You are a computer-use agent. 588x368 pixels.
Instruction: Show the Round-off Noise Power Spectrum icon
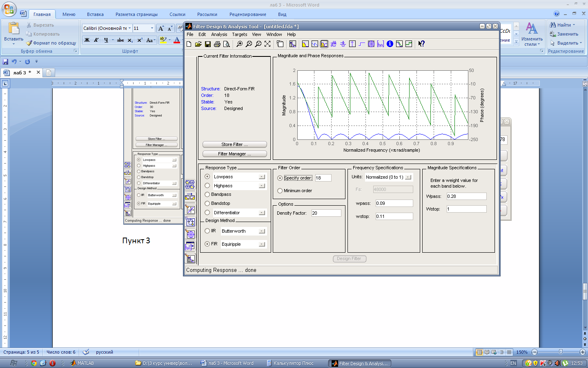[408, 44]
